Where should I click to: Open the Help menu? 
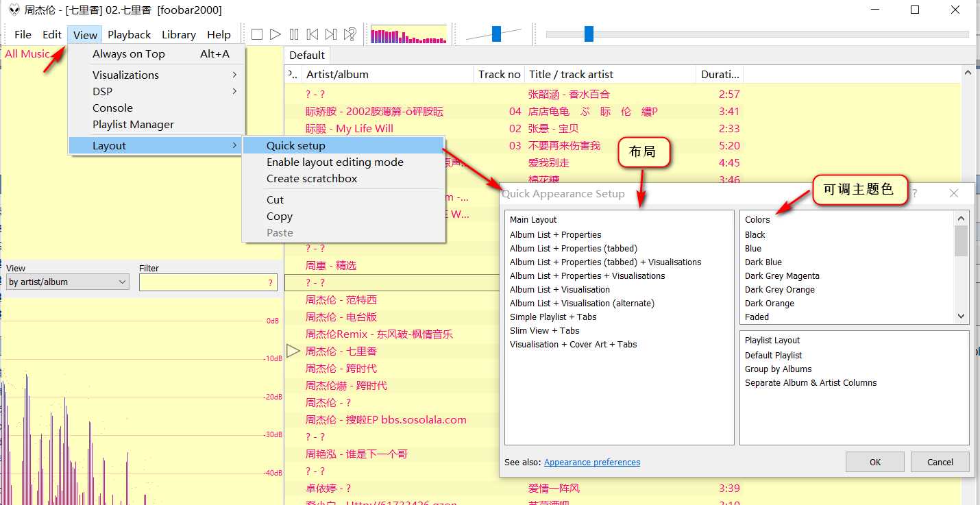click(x=219, y=34)
